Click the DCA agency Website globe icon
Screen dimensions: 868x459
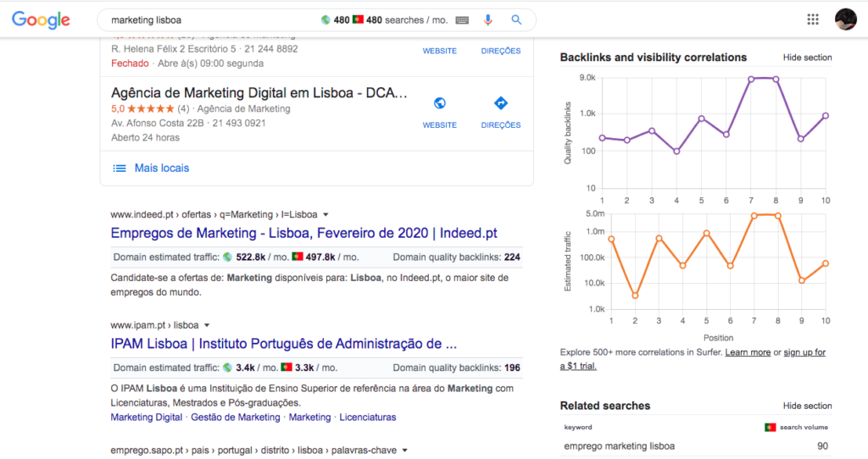439,103
